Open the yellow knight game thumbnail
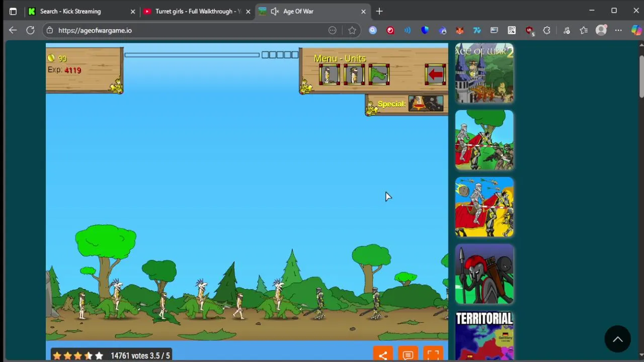Screen dimensions: 644x362 point(484,207)
